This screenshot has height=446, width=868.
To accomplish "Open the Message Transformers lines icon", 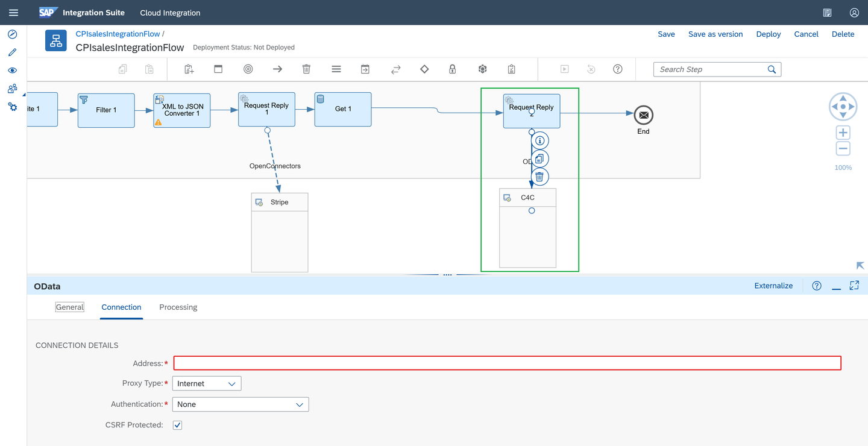I will pos(336,69).
